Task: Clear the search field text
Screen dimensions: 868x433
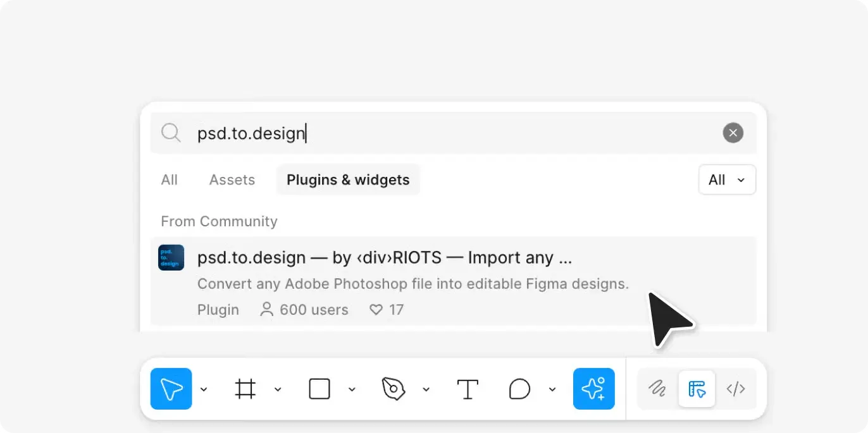Action: point(733,133)
